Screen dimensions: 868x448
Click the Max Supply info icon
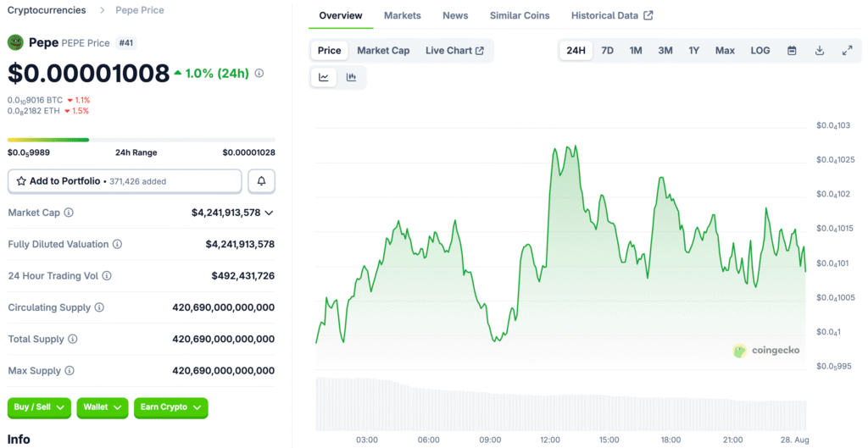[70, 371]
